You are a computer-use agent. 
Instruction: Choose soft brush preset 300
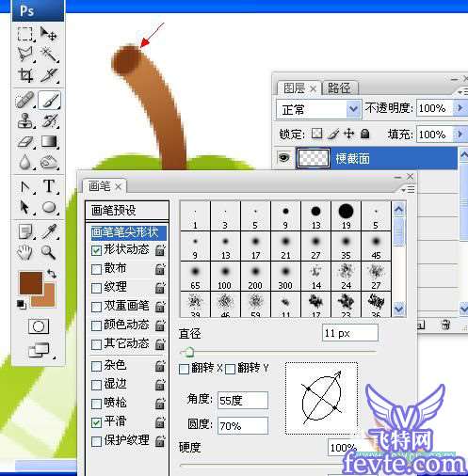(285, 277)
